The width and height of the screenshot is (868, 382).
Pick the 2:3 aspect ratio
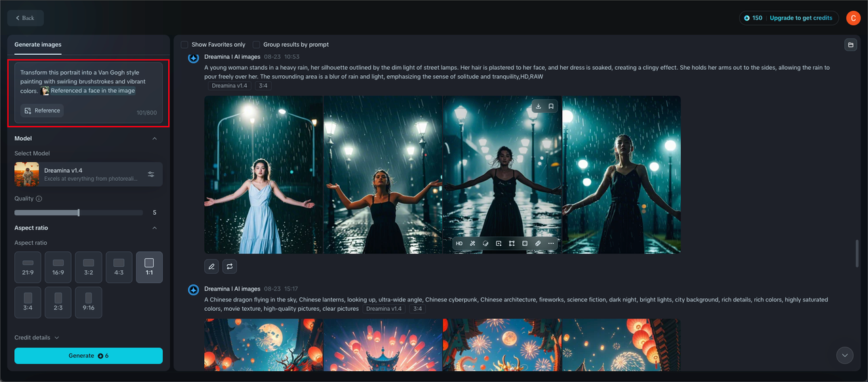pyautogui.click(x=58, y=302)
